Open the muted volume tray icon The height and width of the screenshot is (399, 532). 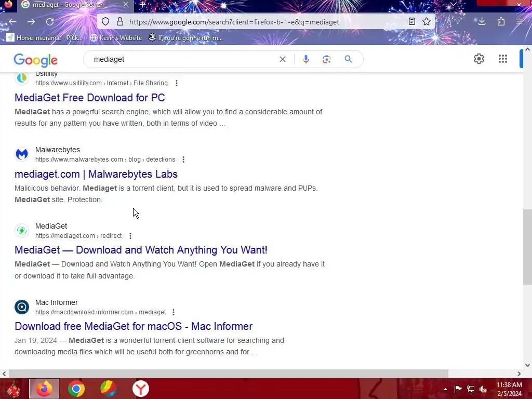[483, 389]
